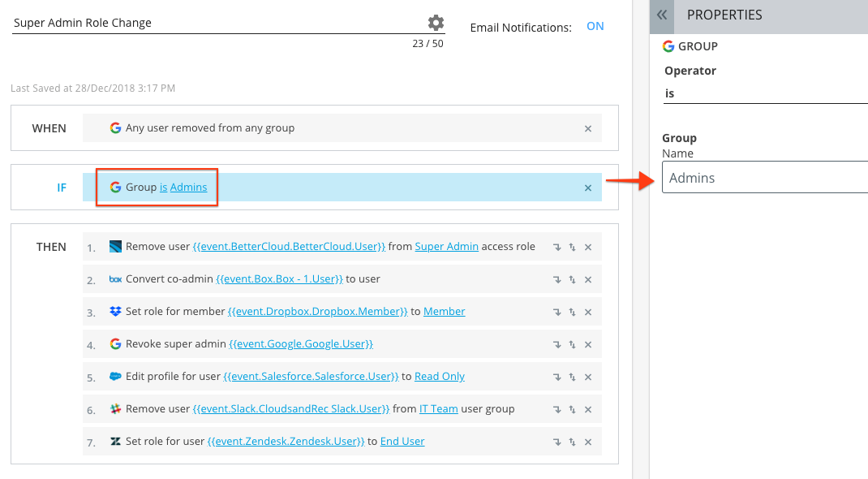Click the Admins link in IF condition
868x479 pixels.
188,188
